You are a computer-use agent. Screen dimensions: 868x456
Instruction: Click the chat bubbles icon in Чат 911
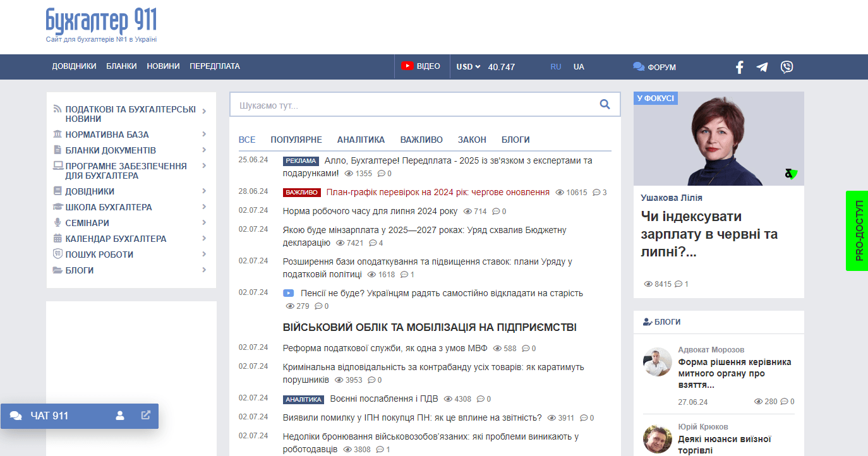point(16,416)
